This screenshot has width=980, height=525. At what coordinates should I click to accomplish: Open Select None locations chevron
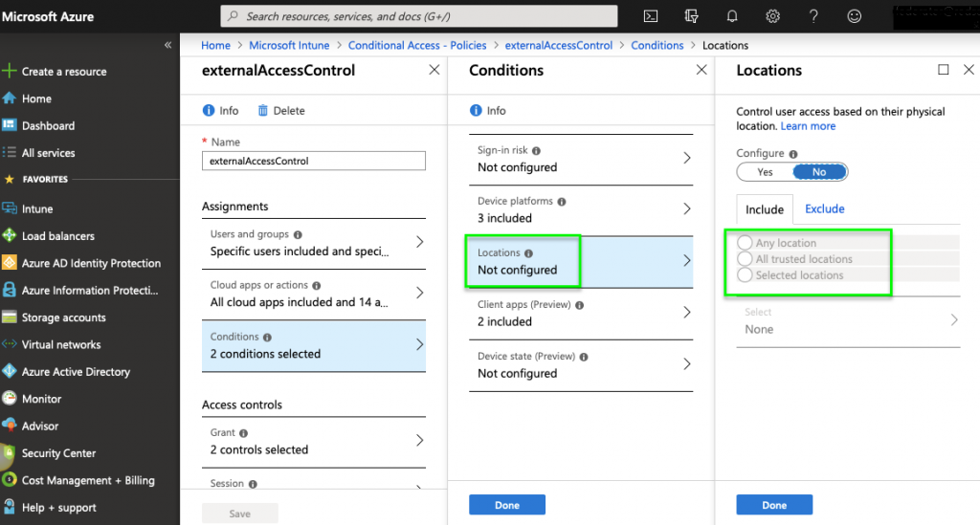[x=954, y=320]
